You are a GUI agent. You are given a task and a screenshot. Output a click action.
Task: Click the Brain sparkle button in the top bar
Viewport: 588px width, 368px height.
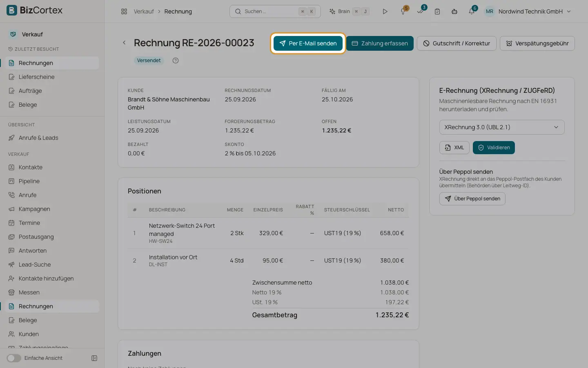[349, 11]
